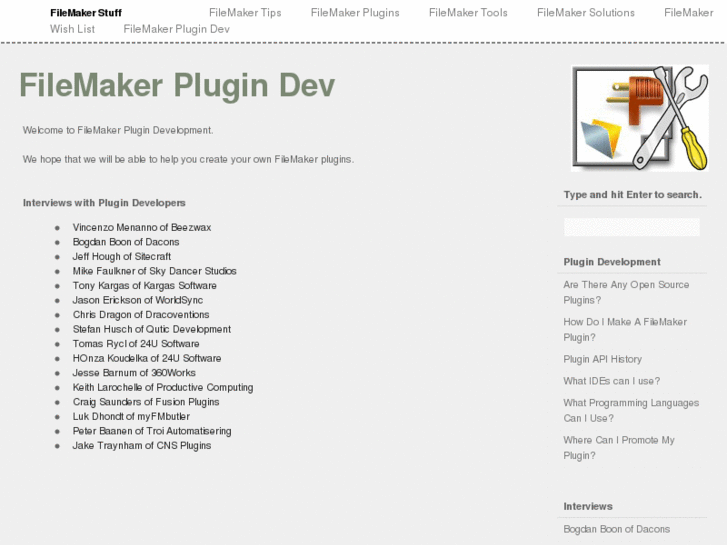Open Are There Any Open Source Plugins link
This screenshot has width=727, height=545.
click(x=626, y=292)
